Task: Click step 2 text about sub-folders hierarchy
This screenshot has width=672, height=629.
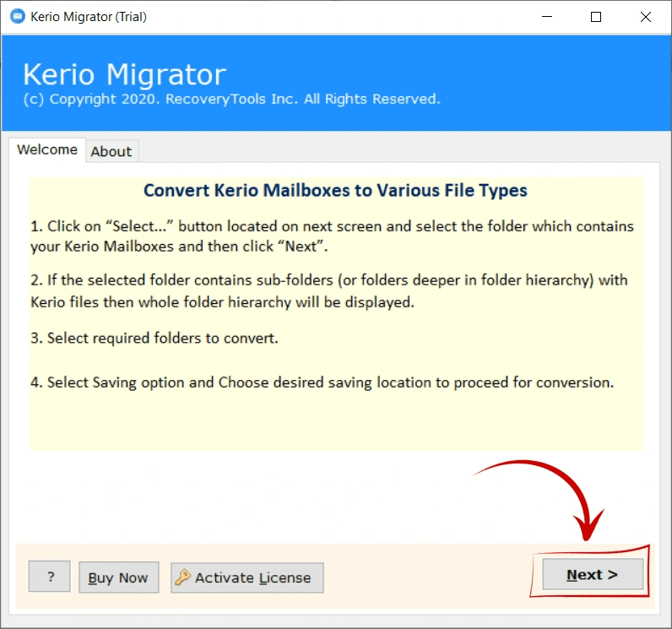Action: (x=329, y=291)
